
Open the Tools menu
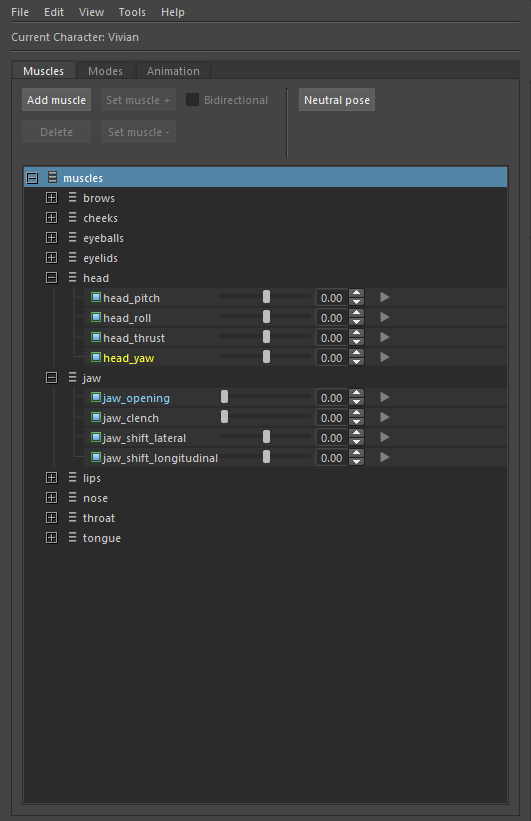(x=132, y=12)
